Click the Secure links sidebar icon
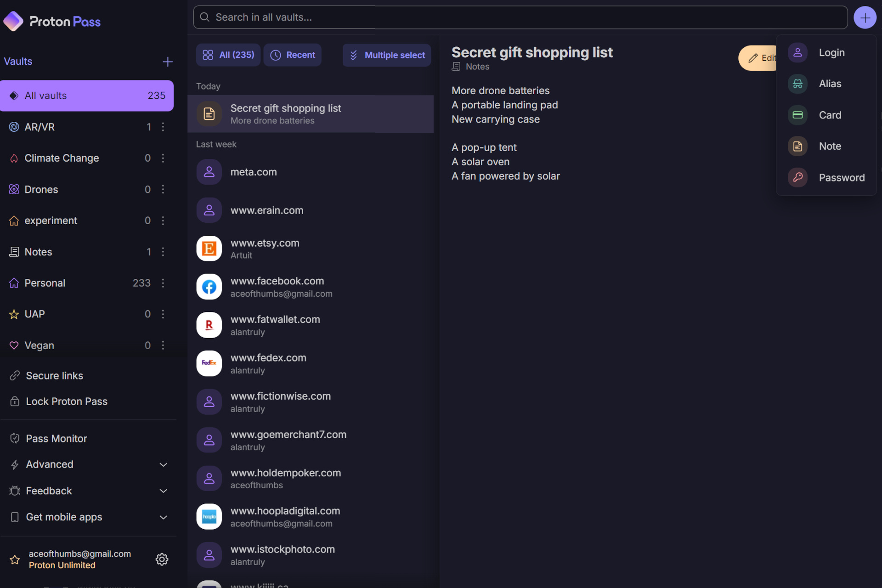This screenshot has width=882, height=588. click(14, 375)
